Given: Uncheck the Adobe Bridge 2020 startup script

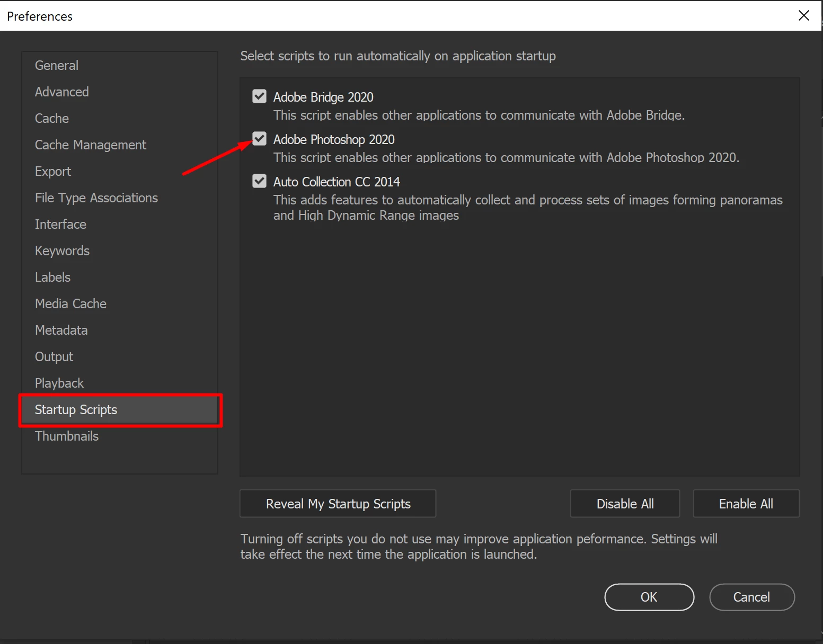Looking at the screenshot, I should tap(259, 96).
